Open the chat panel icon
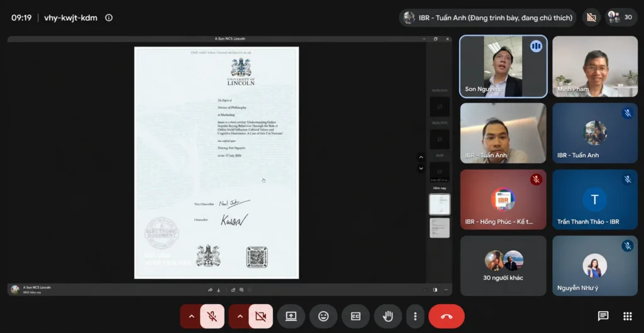This screenshot has width=644, height=333. (x=603, y=316)
